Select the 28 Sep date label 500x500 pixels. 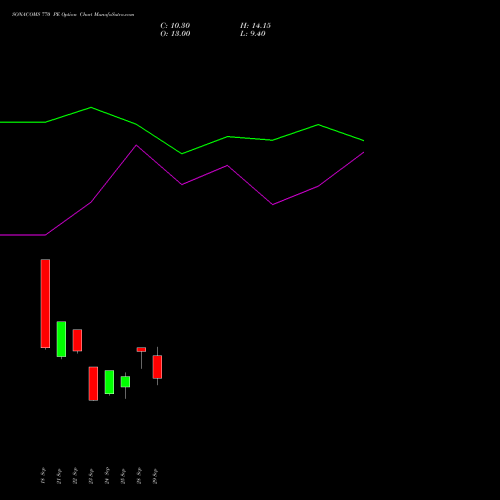[139, 476]
